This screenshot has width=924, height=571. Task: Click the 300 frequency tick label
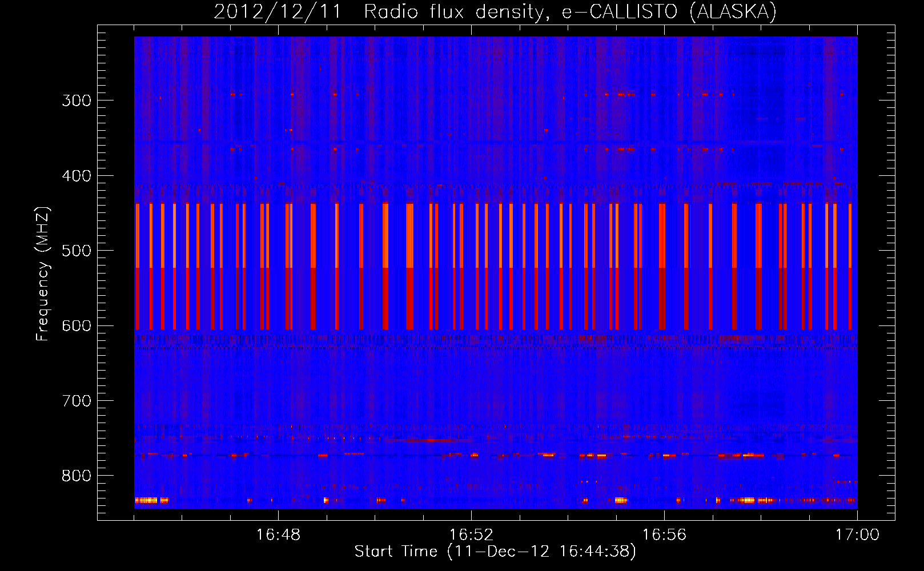coord(77,100)
